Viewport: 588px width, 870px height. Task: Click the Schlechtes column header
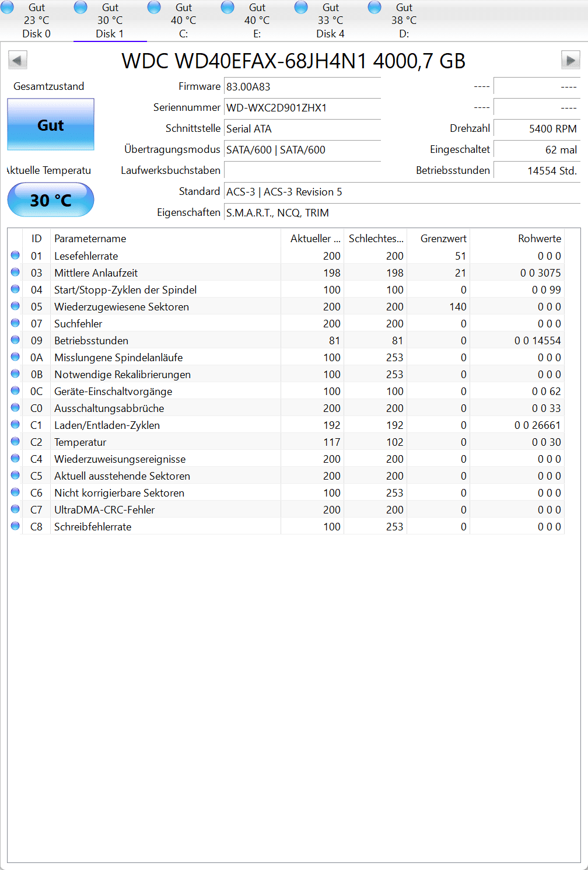coord(376,239)
